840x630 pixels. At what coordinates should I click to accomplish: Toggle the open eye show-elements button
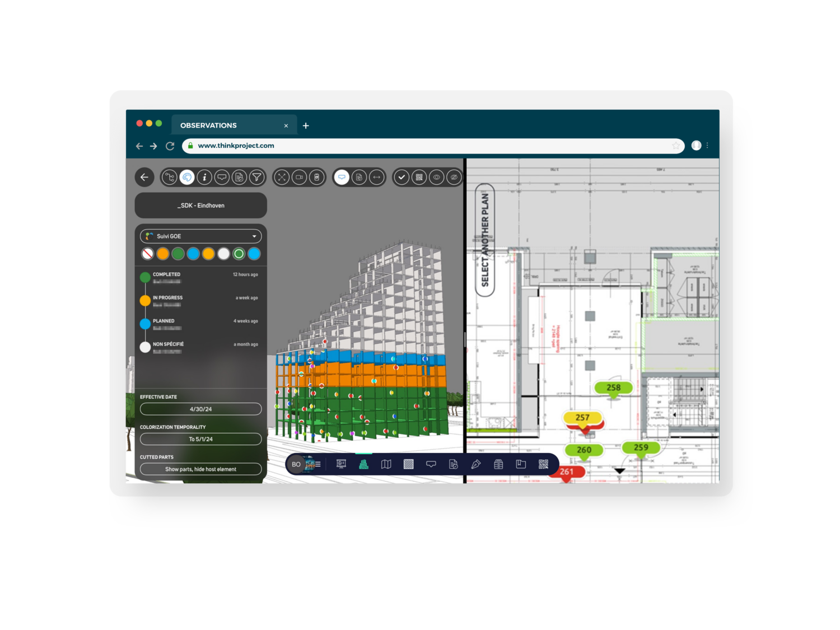point(436,178)
